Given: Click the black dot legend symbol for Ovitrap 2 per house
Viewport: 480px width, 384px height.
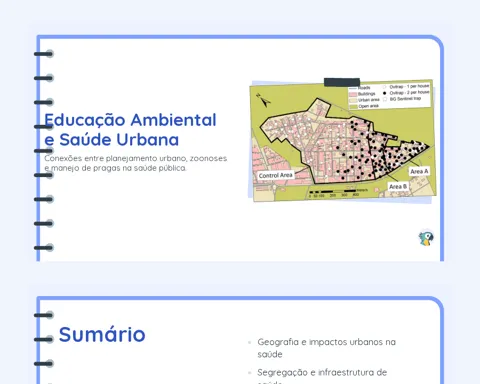Looking at the screenshot, I should pyautogui.click(x=384, y=93).
